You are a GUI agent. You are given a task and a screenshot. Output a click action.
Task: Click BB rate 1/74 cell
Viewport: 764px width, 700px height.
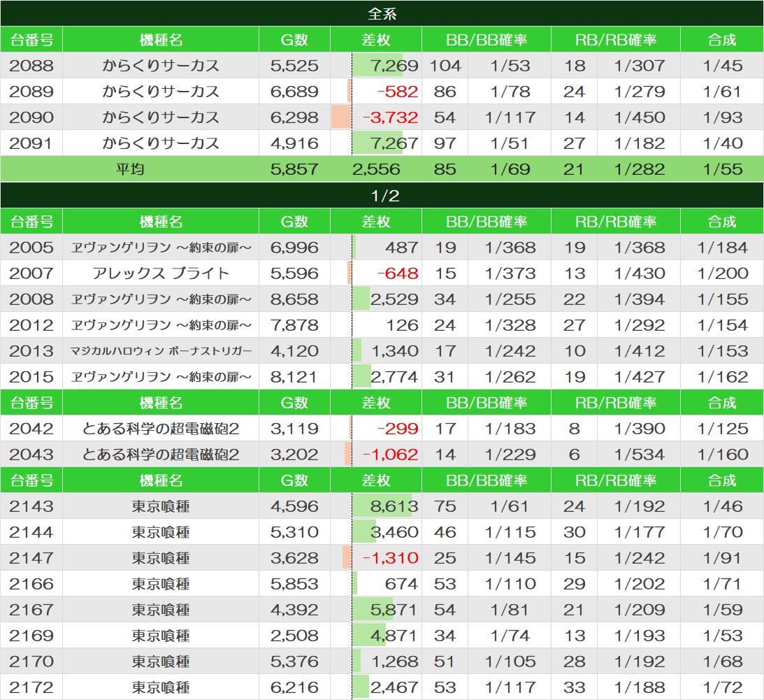[x=510, y=635]
